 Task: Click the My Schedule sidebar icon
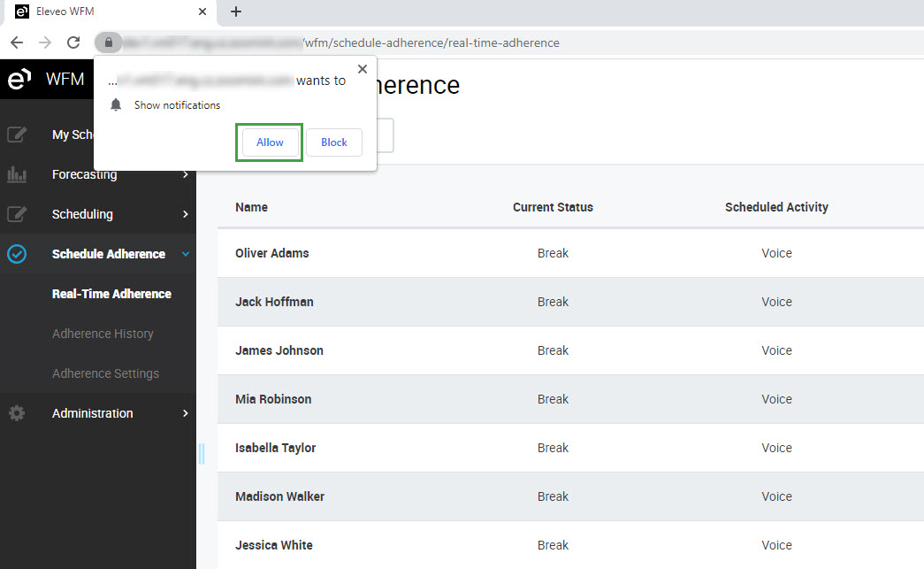tap(17, 135)
